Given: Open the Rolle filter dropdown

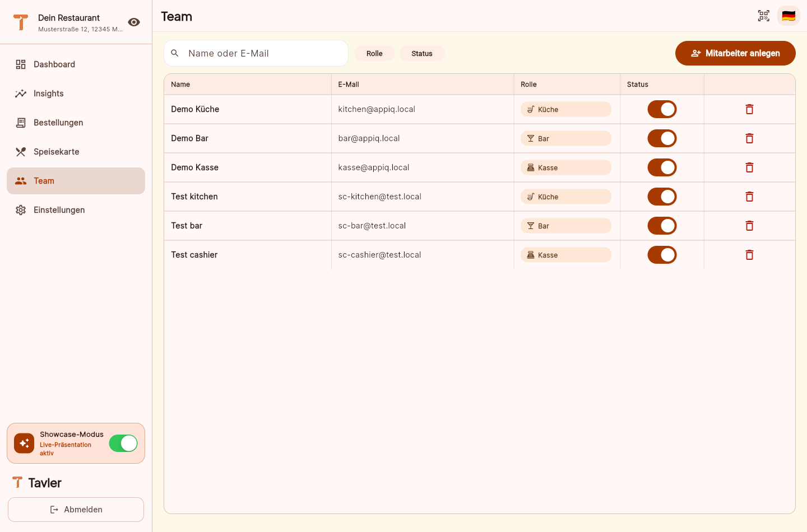Looking at the screenshot, I should pos(374,53).
